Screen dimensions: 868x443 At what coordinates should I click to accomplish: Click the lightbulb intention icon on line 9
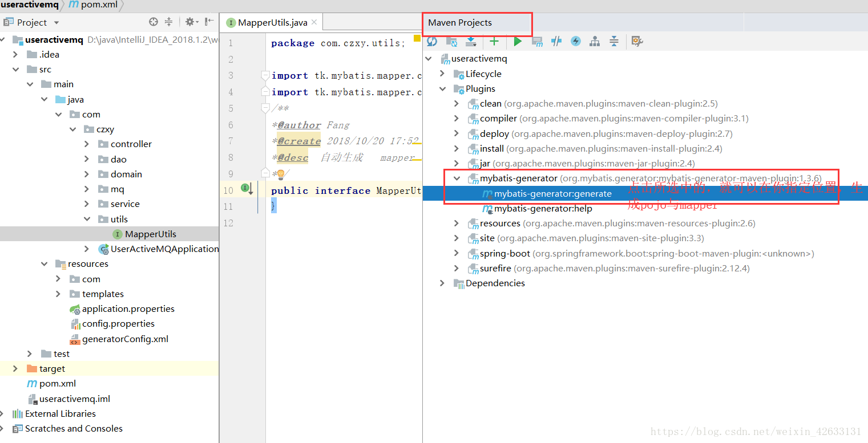pyautogui.click(x=281, y=174)
